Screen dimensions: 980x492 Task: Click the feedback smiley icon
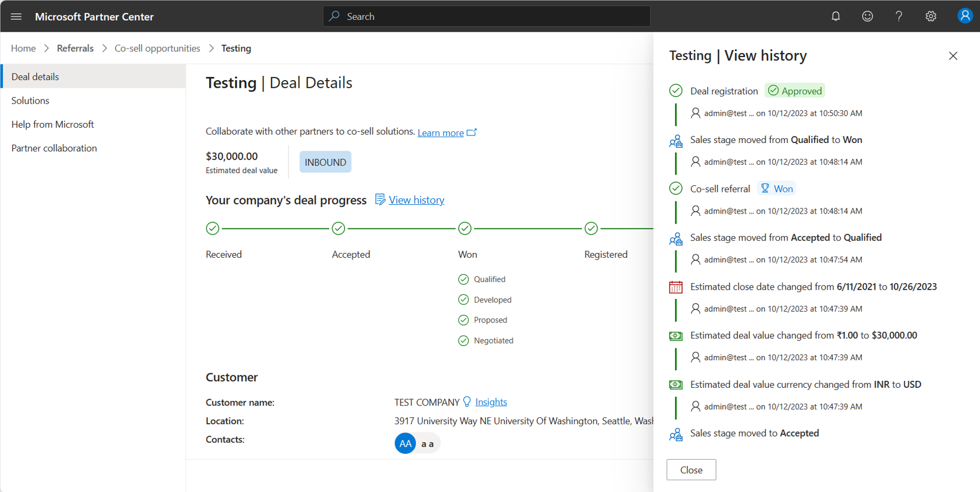coord(867,16)
